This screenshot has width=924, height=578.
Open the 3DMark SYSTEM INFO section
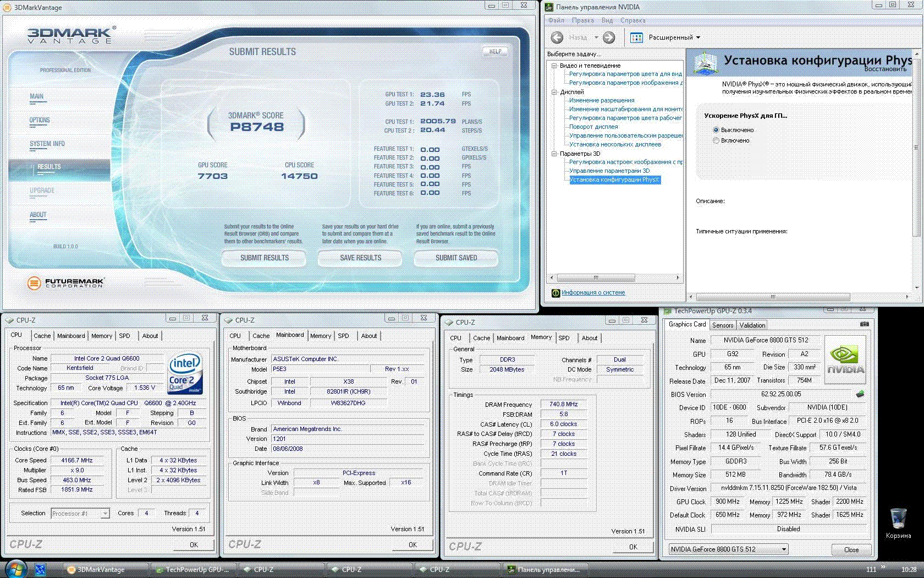tap(47, 144)
